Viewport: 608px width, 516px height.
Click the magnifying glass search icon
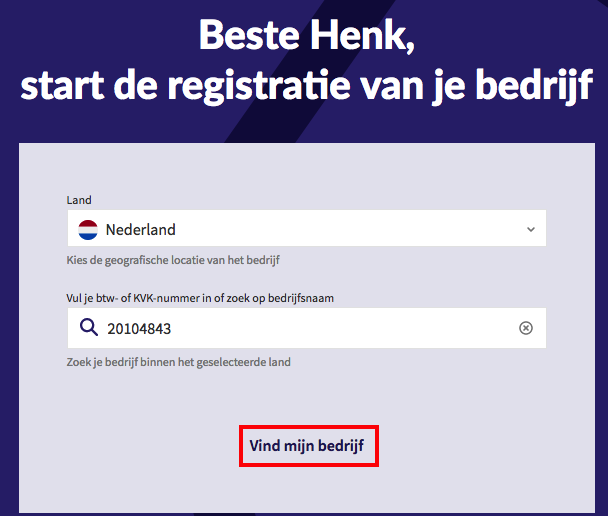click(88, 328)
